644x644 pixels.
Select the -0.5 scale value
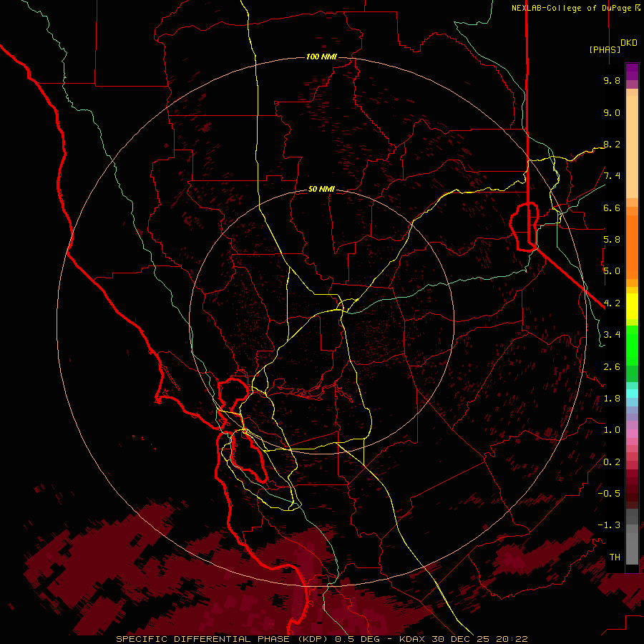(609, 494)
